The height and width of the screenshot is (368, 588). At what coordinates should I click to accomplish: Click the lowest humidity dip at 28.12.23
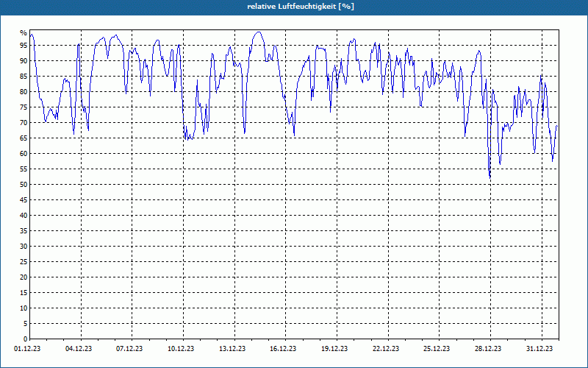click(490, 177)
